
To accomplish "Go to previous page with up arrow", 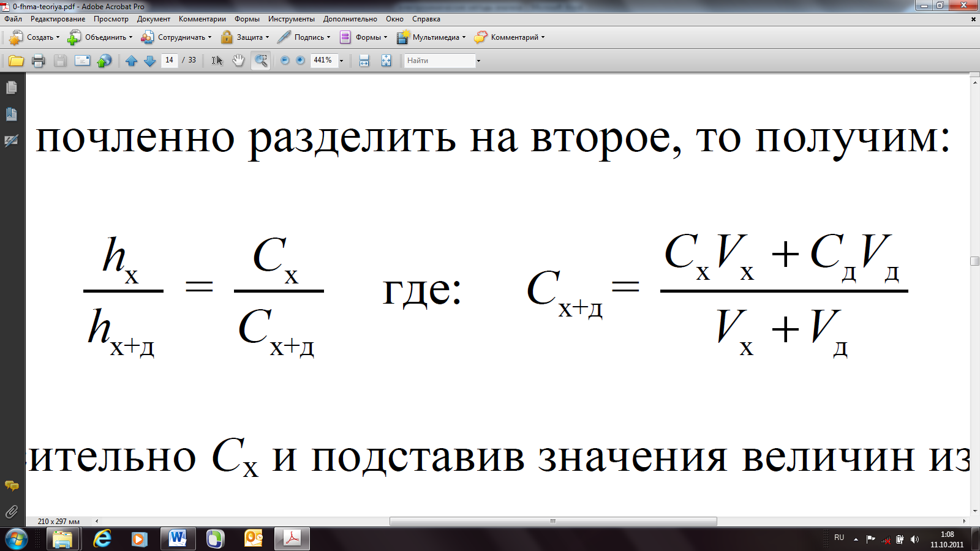I will 131,61.
